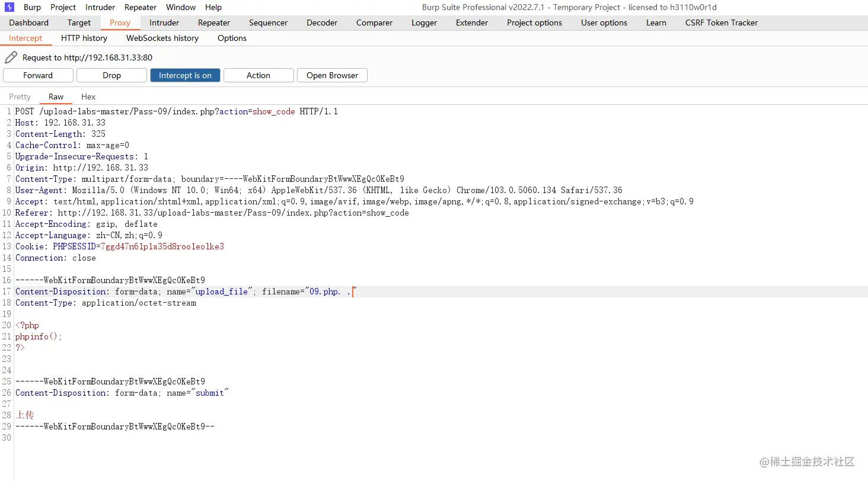This screenshot has width=868, height=481.
Task: Click the Connection: close line
Action: pyautogui.click(x=56, y=258)
